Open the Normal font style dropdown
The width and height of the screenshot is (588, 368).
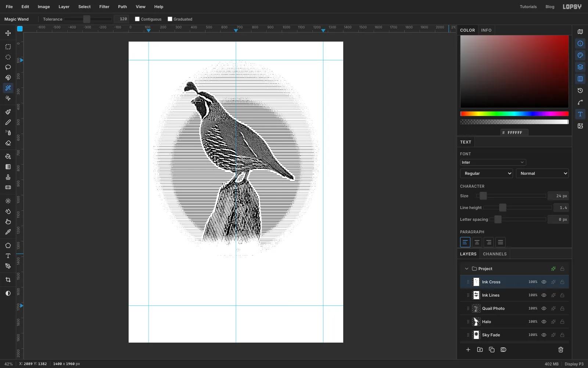pos(542,173)
